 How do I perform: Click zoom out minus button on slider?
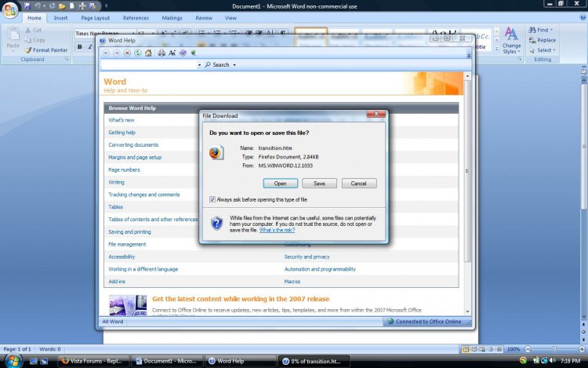coord(528,349)
